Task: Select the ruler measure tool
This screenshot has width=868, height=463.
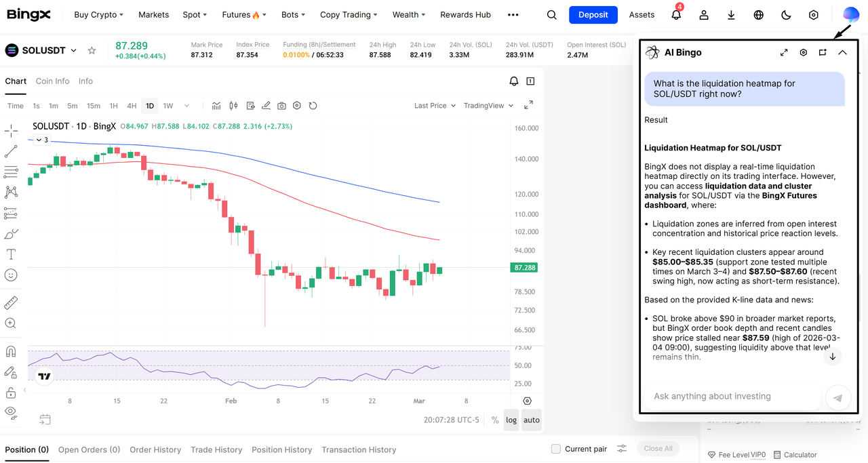Action: (11, 302)
